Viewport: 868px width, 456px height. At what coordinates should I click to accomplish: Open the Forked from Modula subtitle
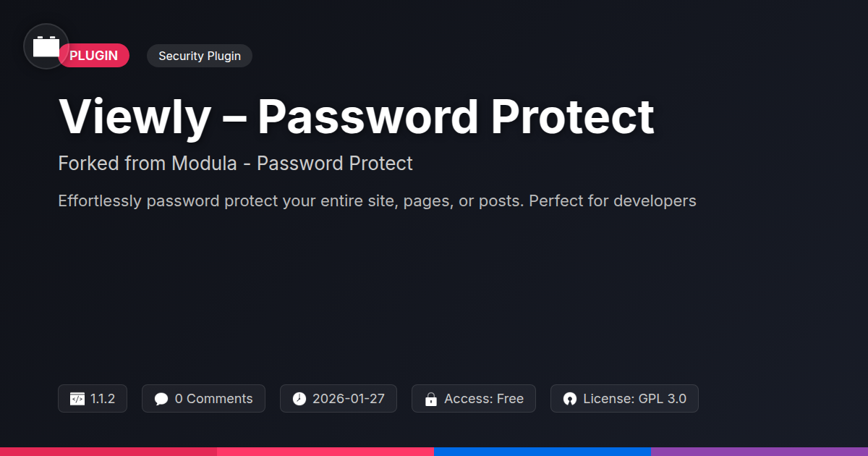(235, 164)
